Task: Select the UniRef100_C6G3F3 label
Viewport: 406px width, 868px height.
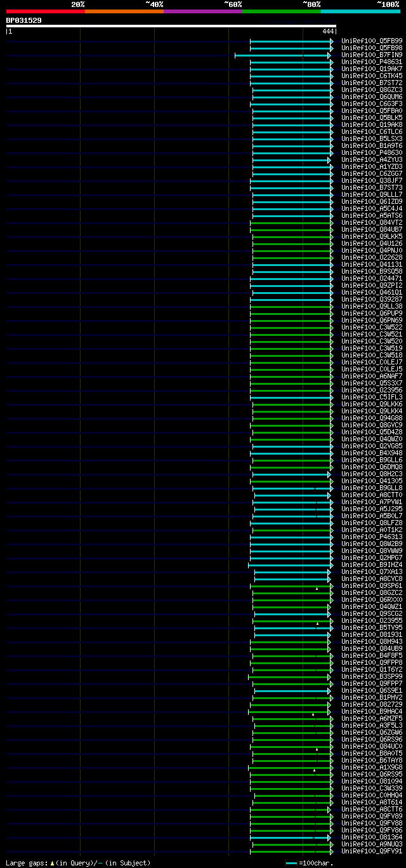Action: point(372,103)
